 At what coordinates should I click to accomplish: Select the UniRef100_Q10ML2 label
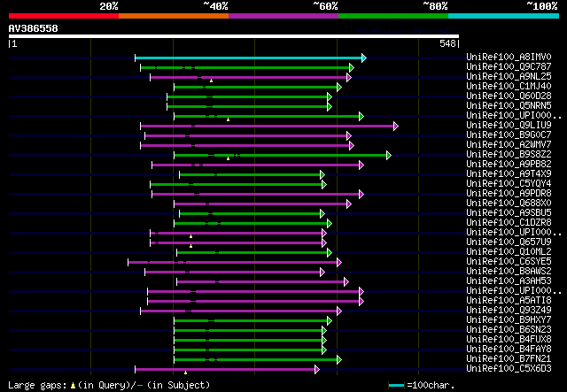point(509,252)
